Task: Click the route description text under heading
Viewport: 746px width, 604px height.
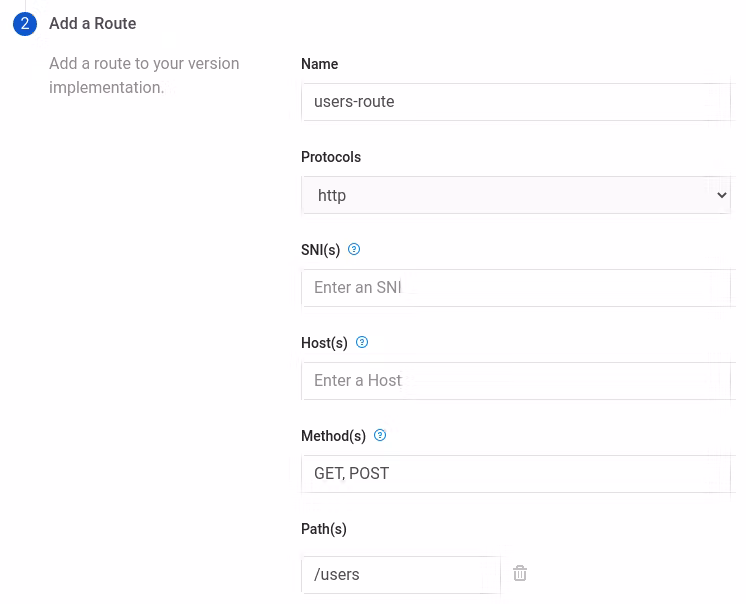Action: [x=144, y=75]
